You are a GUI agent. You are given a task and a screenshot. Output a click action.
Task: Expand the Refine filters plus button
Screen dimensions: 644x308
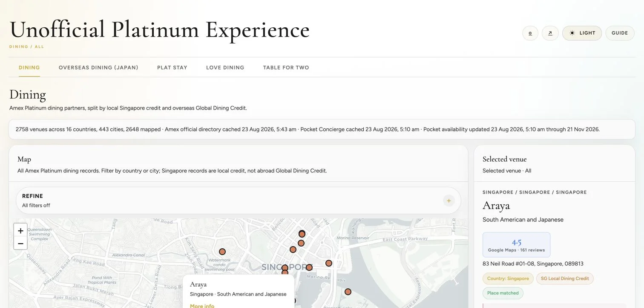(448, 200)
